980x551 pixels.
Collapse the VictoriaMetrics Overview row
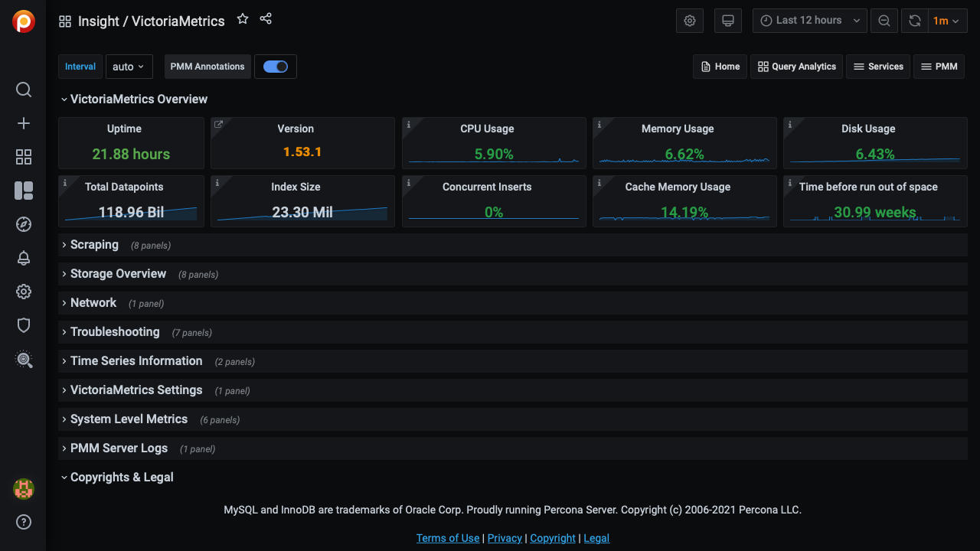click(x=139, y=99)
